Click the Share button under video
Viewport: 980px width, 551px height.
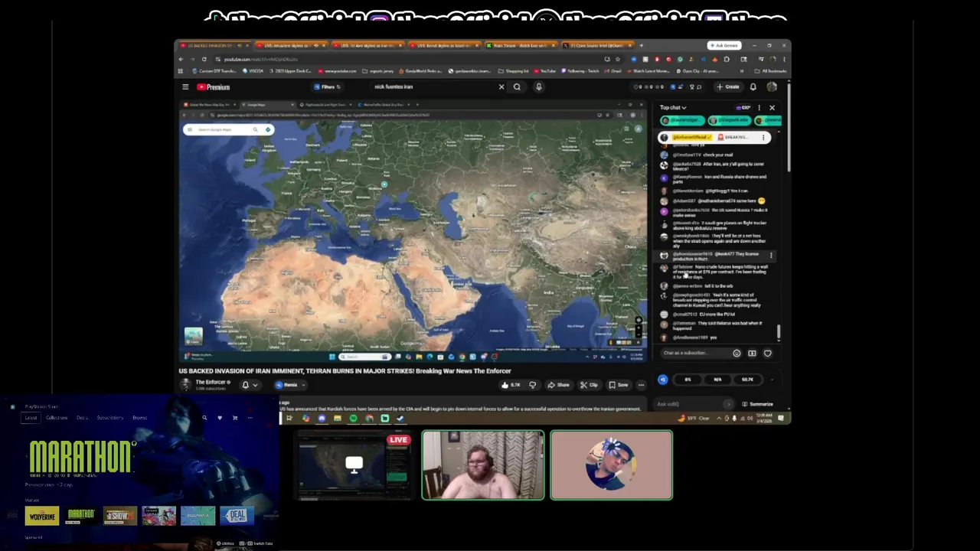(x=558, y=385)
